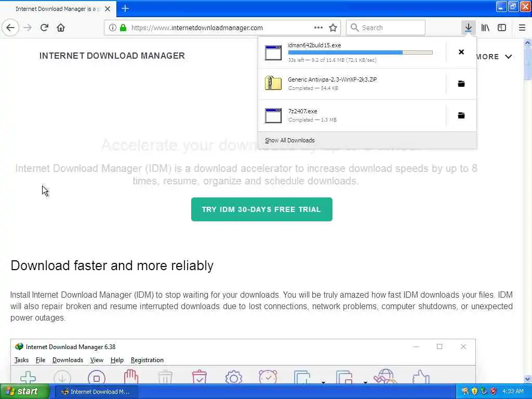Viewport: 532px width, 399px height.
Task: Click inside the Search box
Action: click(385, 28)
